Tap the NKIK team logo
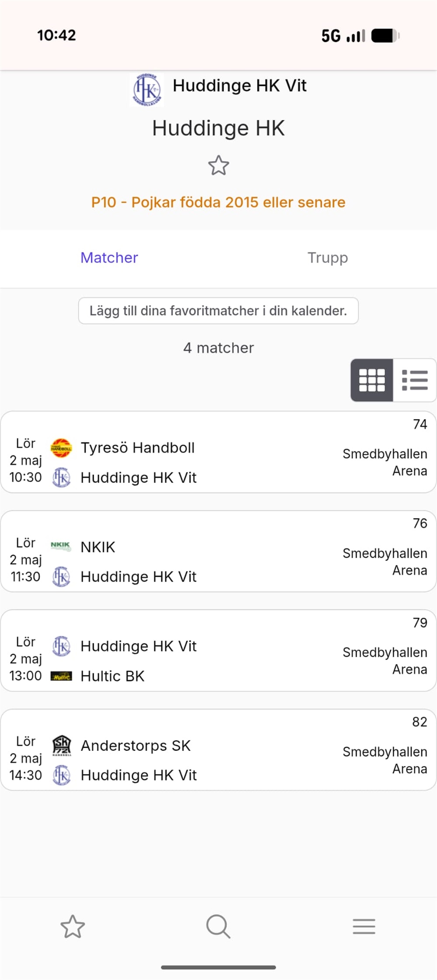This screenshot has width=437, height=980. click(61, 546)
